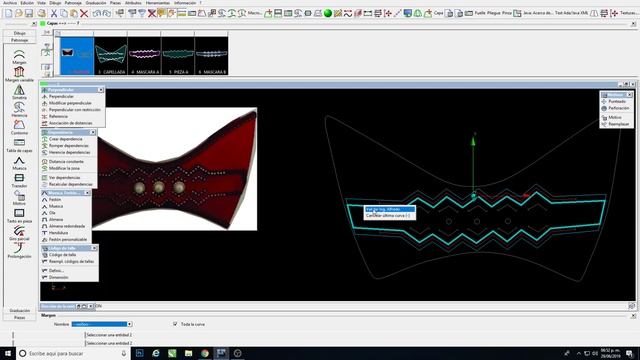The width and height of the screenshot is (640, 360).
Task: Click the taskbar search box
Action: 73,353
